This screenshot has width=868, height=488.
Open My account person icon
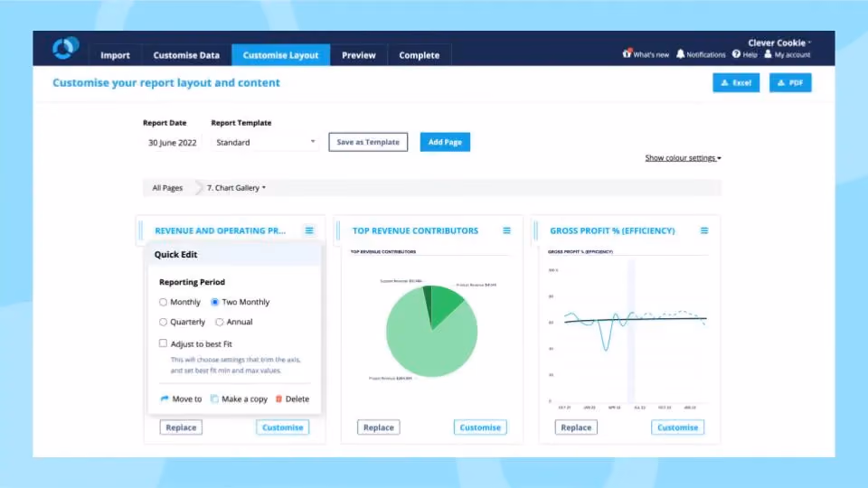coord(768,53)
